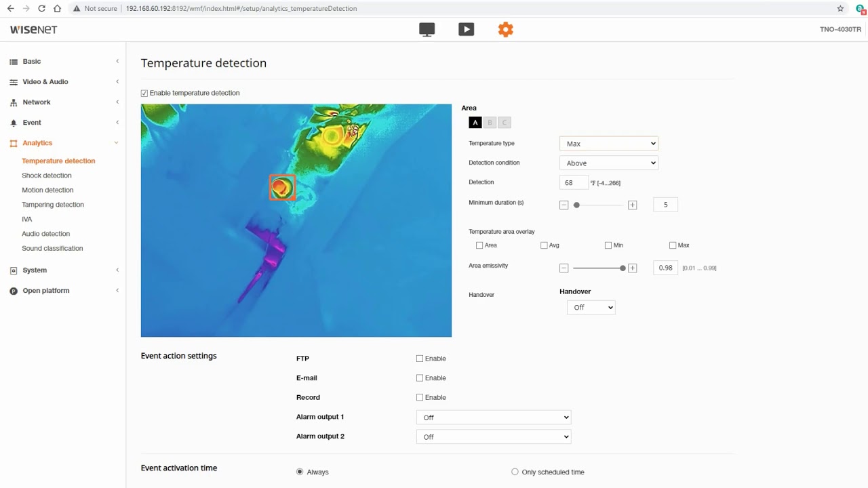
Task: Enable the Area overlay checkbox
Action: coord(479,245)
